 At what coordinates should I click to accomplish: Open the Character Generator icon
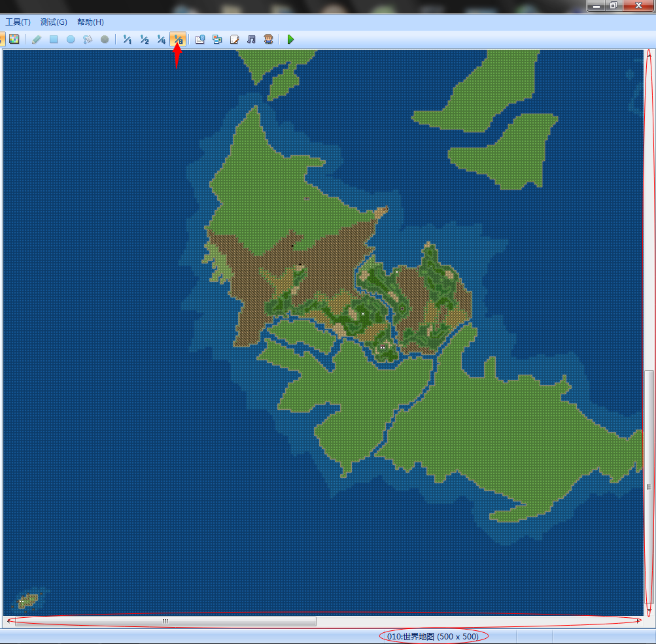pos(268,39)
